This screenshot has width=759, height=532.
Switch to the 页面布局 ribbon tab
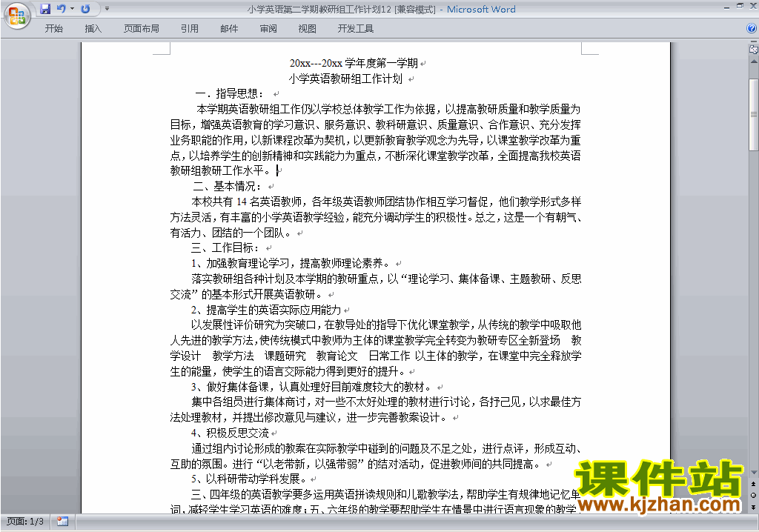142,29
